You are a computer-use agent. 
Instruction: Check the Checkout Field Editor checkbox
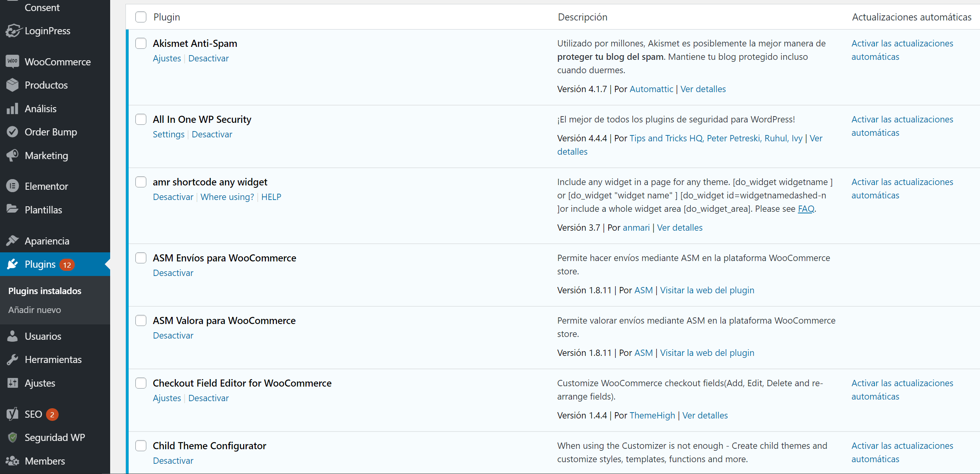tap(141, 383)
